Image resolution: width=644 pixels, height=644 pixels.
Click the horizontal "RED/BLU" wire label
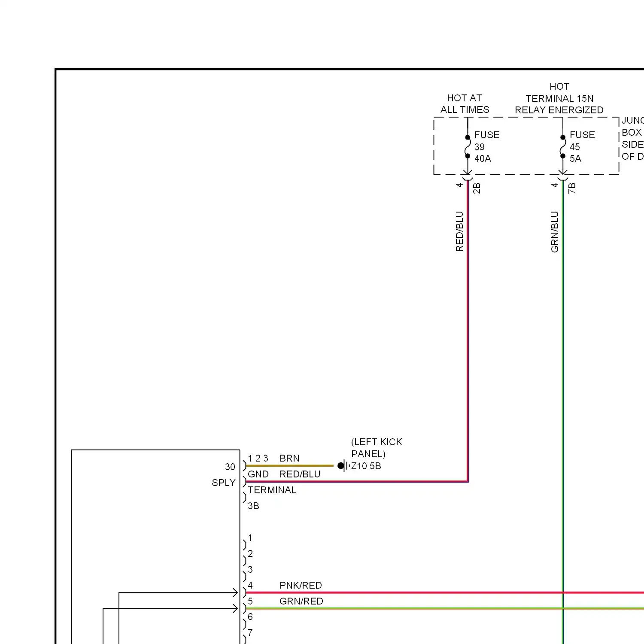point(300,474)
